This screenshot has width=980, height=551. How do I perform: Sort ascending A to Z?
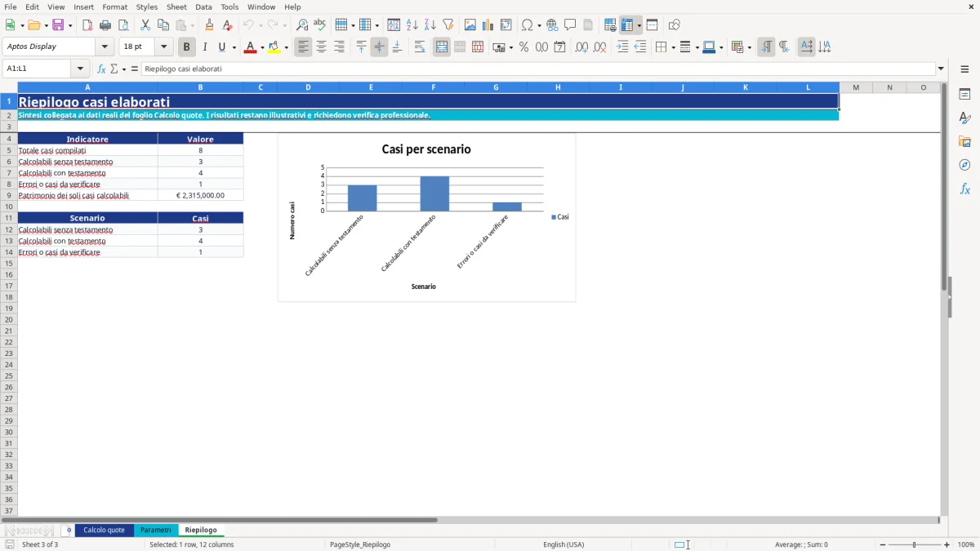[412, 25]
